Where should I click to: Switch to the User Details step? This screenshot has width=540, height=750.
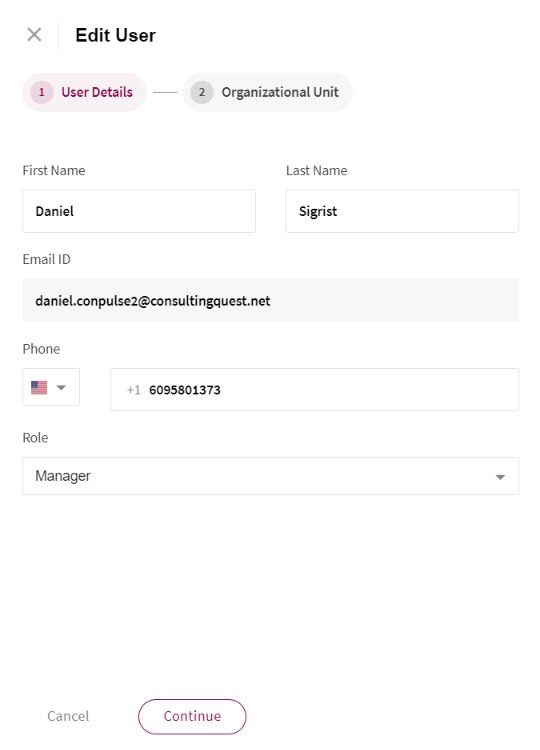point(84,92)
